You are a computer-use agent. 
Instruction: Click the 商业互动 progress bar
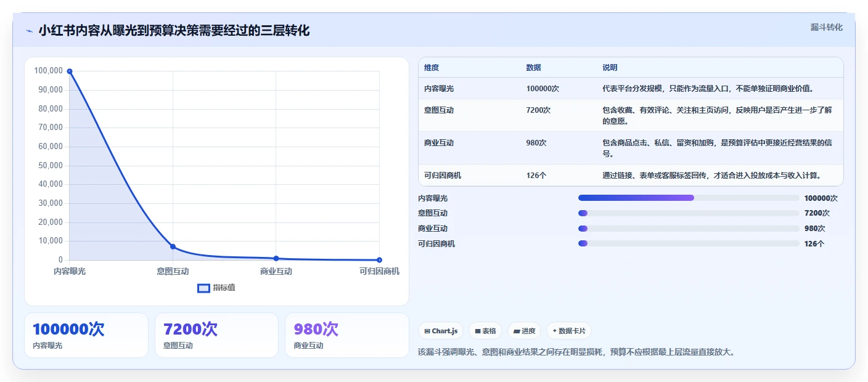tap(689, 229)
